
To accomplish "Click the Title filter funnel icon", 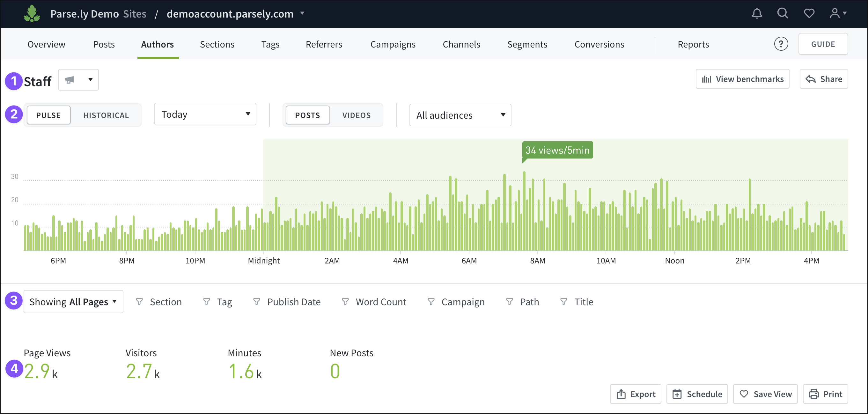I will (x=564, y=302).
